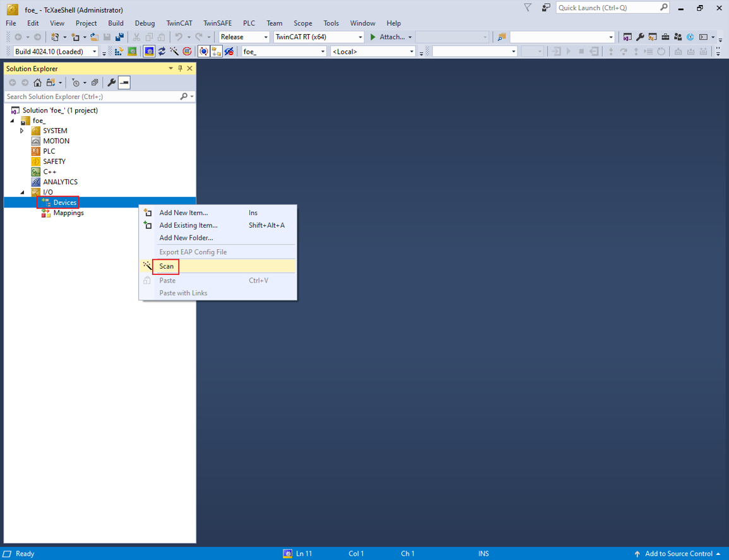729x560 pixels.
Task: Click the Search Solution Explorer field
Action: [x=92, y=96]
